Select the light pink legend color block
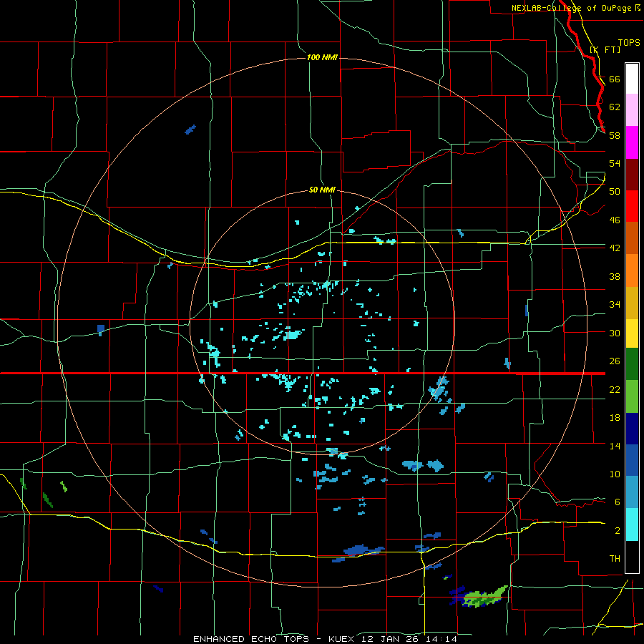This screenshot has height=644, width=644. [x=632, y=110]
